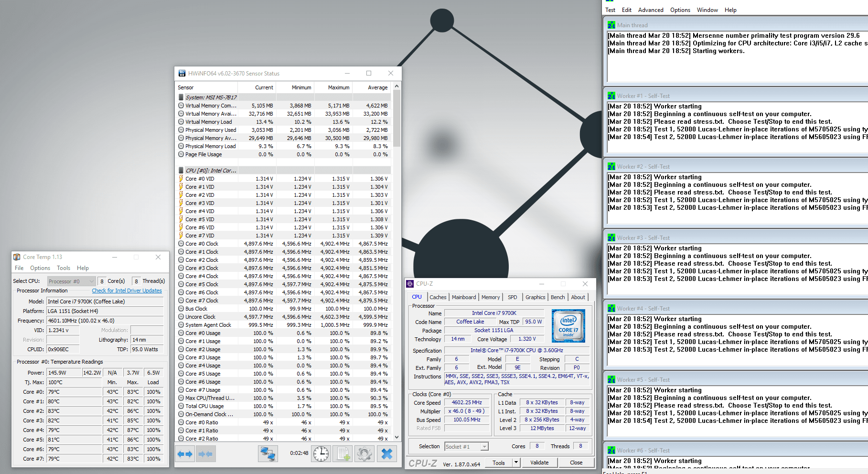Open the Test menu in Prime95

pos(611,10)
